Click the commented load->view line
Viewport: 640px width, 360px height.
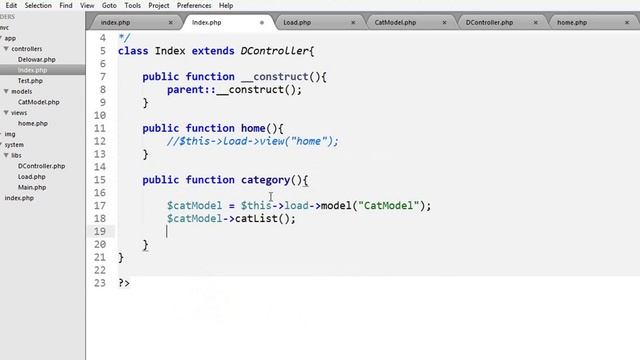[x=253, y=141]
